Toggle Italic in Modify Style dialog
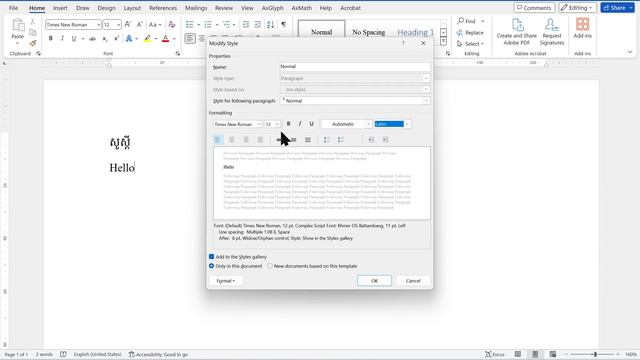Image resolution: width=640 pixels, height=360 pixels. 300,124
